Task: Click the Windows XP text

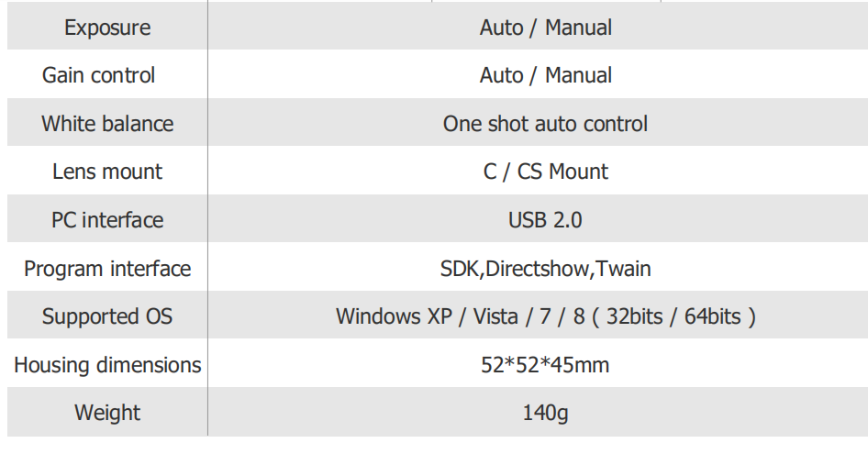Action: click(x=394, y=317)
